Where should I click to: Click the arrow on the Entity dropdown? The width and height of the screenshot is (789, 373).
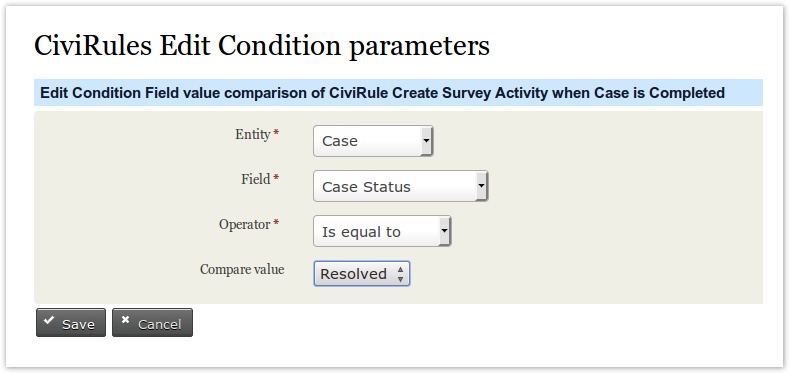(x=426, y=141)
